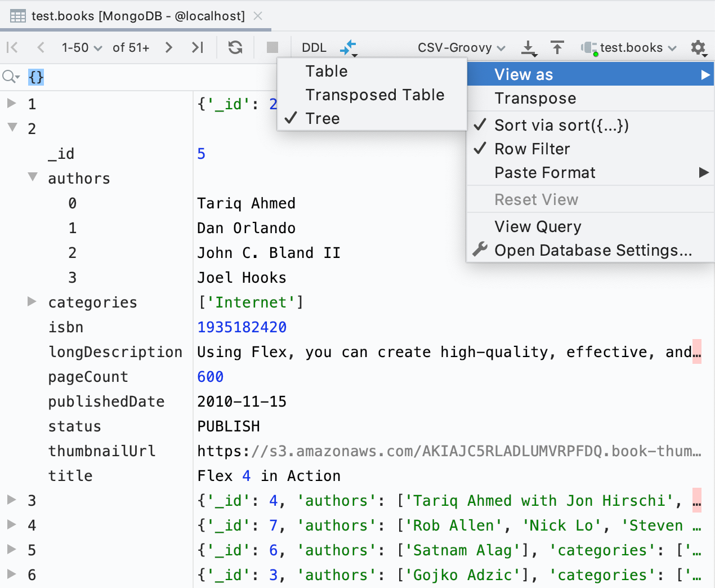This screenshot has height=588, width=715.
Task: Select Table view mode
Action: coord(372,71)
